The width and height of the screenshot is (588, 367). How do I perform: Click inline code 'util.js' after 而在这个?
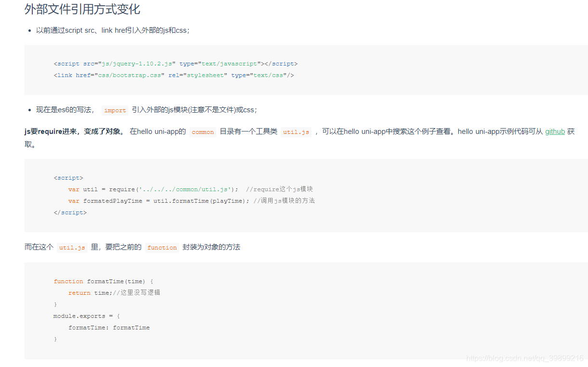pyautogui.click(x=72, y=248)
